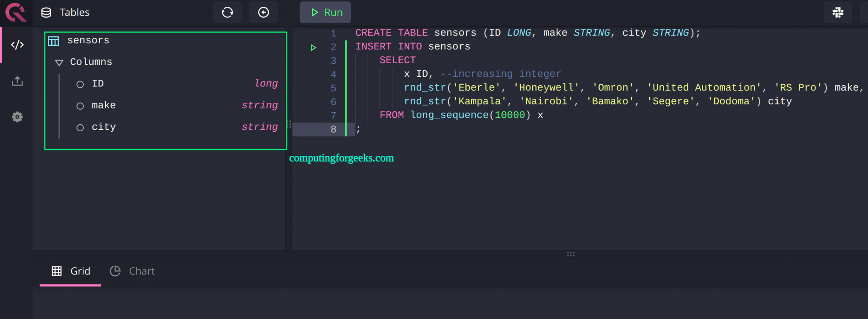Expand the sensors table entry

[88, 40]
